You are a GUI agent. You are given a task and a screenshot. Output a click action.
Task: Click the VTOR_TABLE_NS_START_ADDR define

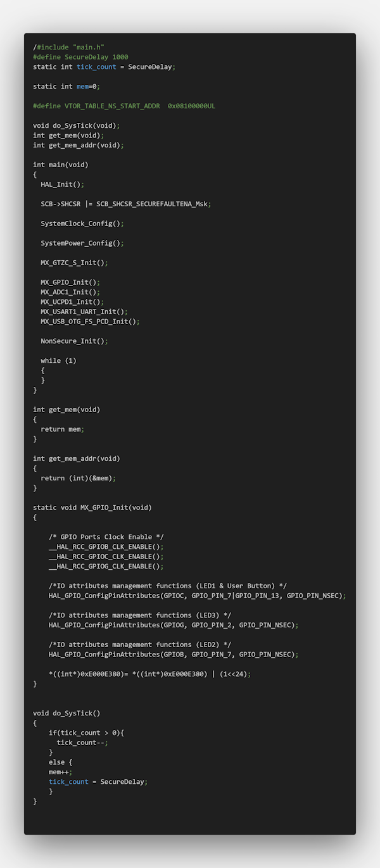click(x=124, y=106)
